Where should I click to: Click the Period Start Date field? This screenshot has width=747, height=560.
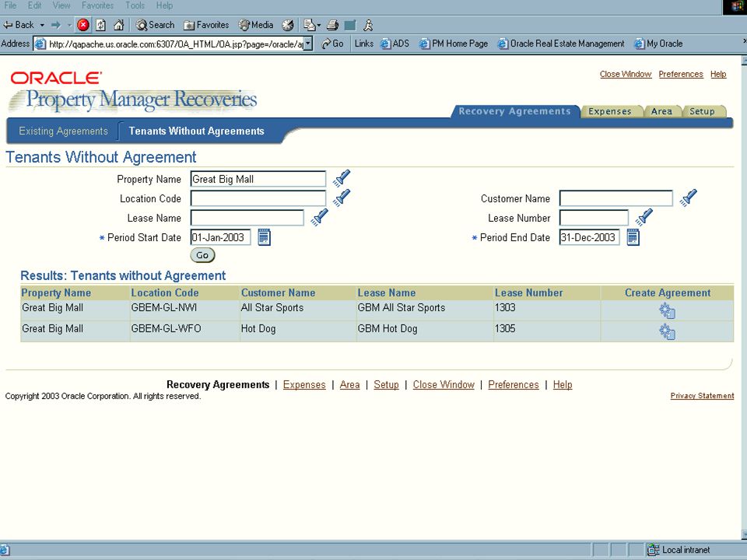(x=220, y=238)
